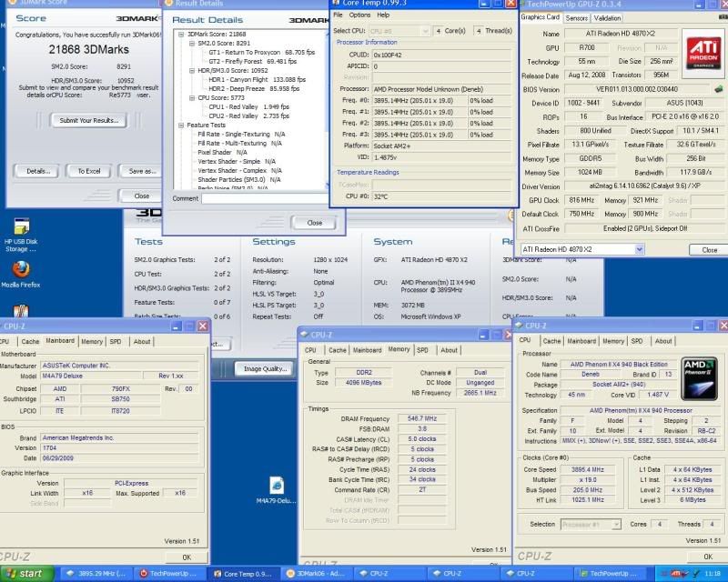Click GPU Clock value 816 MHz in GPU-Z
The image size is (728, 582).
coord(581,200)
